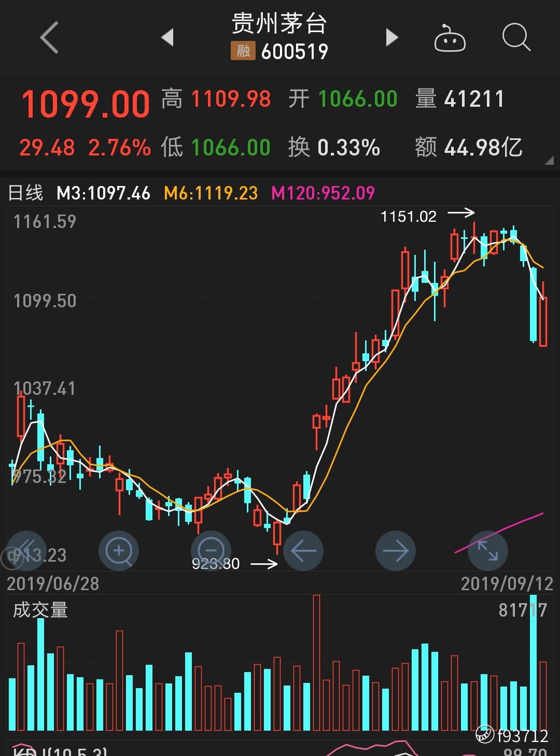The image size is (560, 756).
Task: Tap the 贵州茅台 stock title
Action: [x=279, y=23]
